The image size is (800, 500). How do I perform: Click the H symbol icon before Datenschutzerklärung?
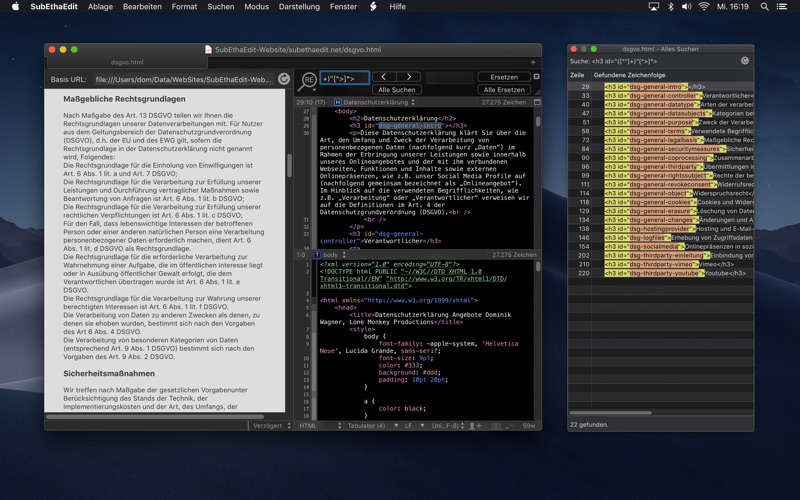pyautogui.click(x=338, y=102)
